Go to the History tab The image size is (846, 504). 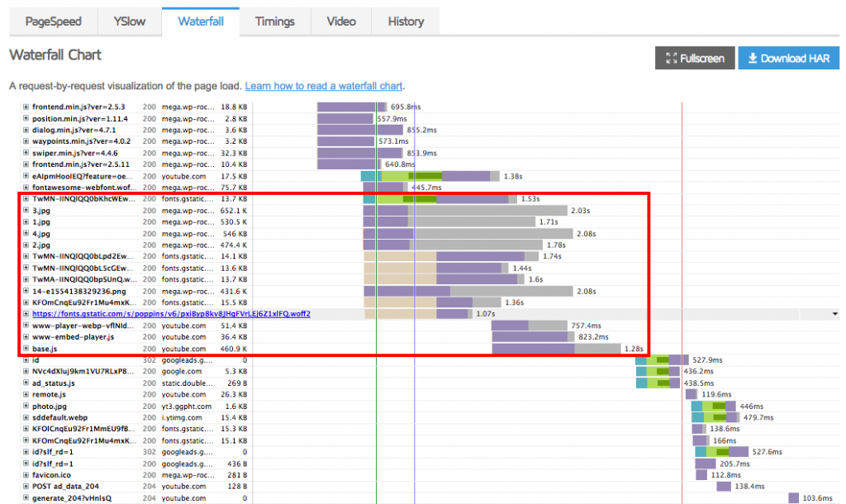point(406,21)
